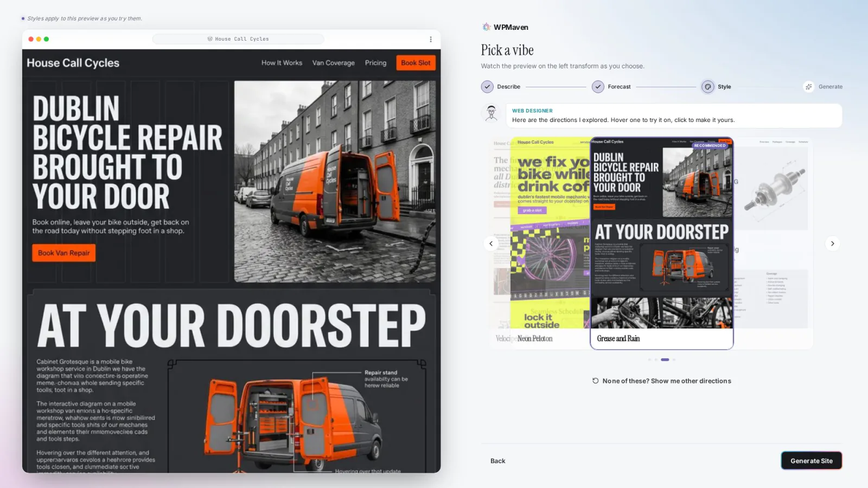This screenshot has width=868, height=488.
Task: Click the 'Pick a vibe' heading
Action: coord(507,50)
